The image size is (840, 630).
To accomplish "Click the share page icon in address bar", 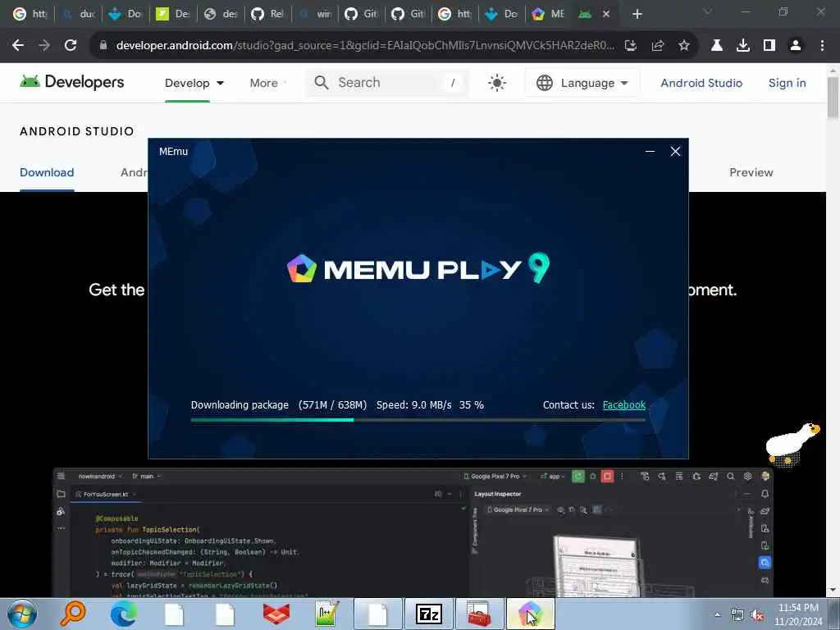I will pos(658,46).
